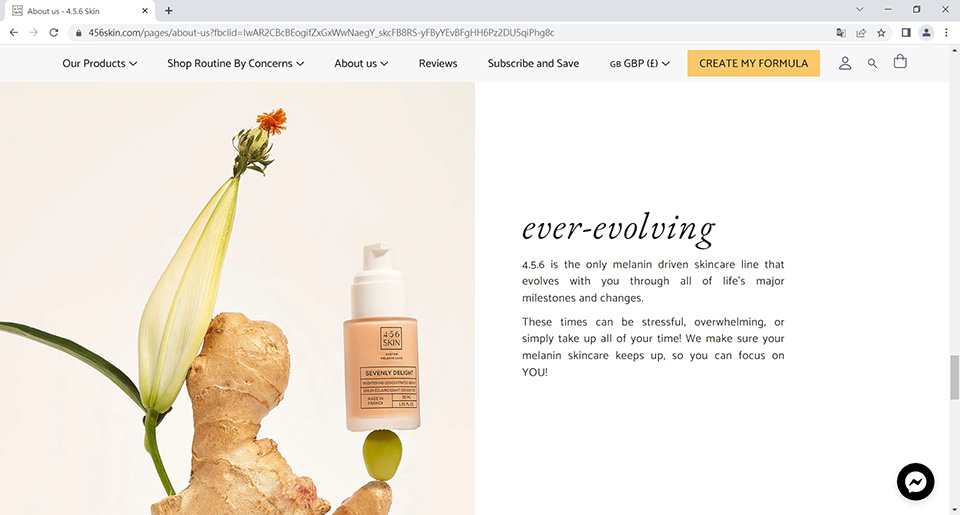Open the Chrome side panel icon

[906, 33]
